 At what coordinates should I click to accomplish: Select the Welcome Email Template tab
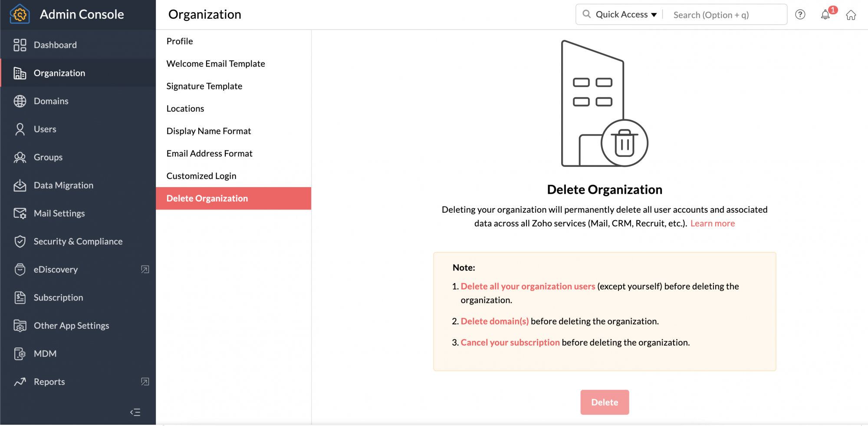point(216,64)
